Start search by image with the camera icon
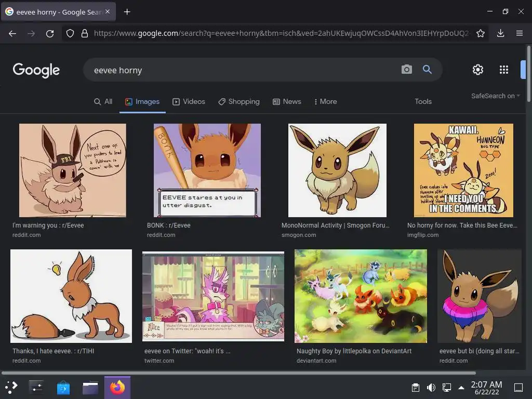The image size is (532, 399). (x=406, y=70)
